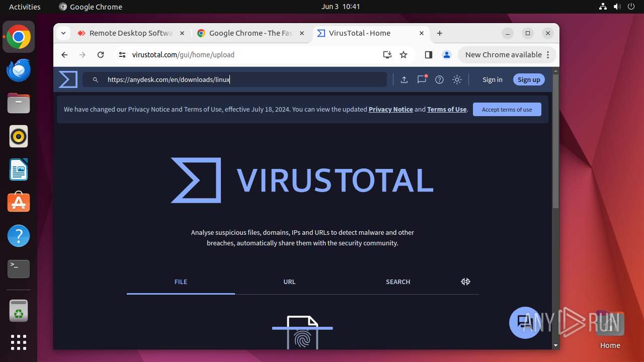Open Files manager from the dock
The height and width of the screenshot is (362, 644).
pyautogui.click(x=19, y=103)
